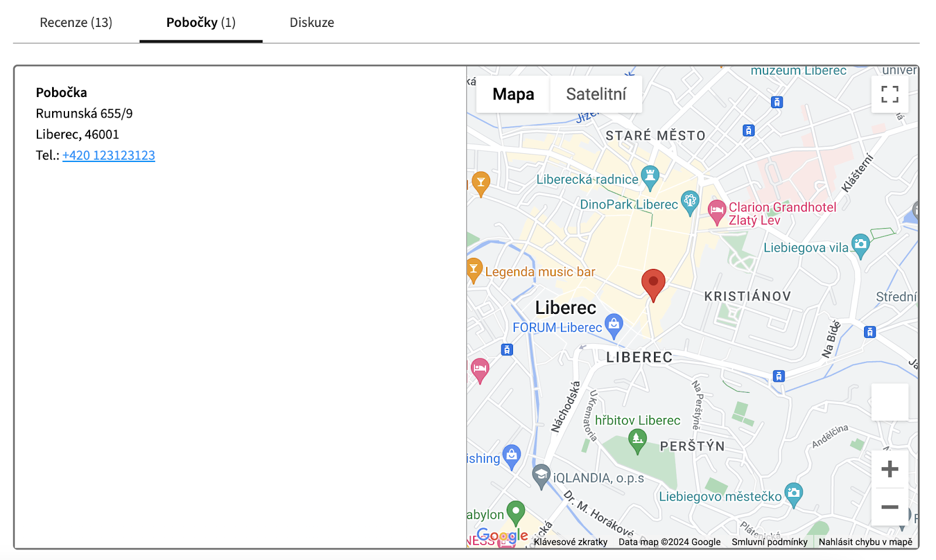
Task: Click the PERŠTÝN district label
Action: click(692, 447)
